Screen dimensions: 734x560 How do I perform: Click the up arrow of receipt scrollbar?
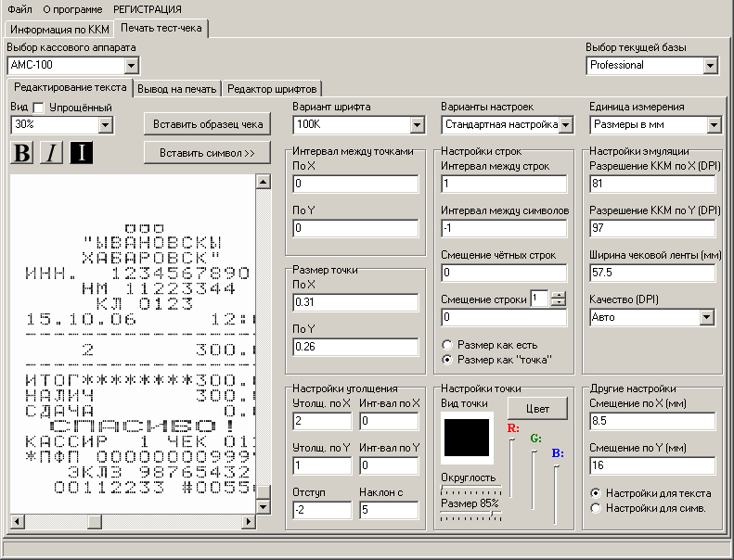tap(262, 183)
